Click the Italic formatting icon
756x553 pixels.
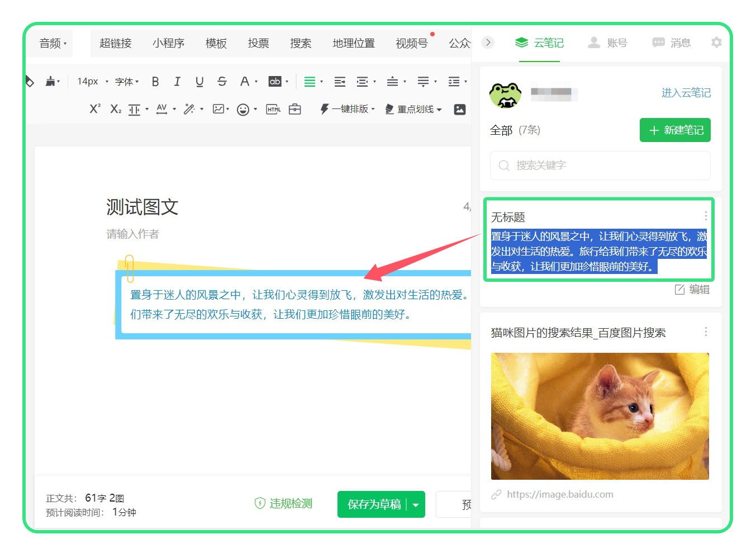point(177,82)
